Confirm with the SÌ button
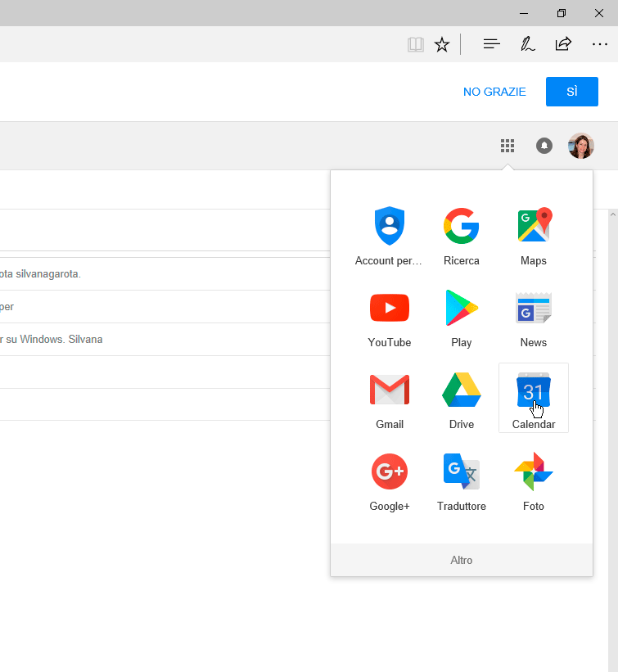This screenshot has width=618, height=672. click(571, 92)
